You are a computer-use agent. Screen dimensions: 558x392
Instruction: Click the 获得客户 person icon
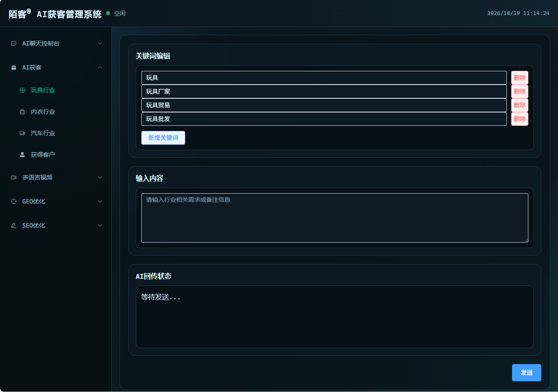(22, 155)
